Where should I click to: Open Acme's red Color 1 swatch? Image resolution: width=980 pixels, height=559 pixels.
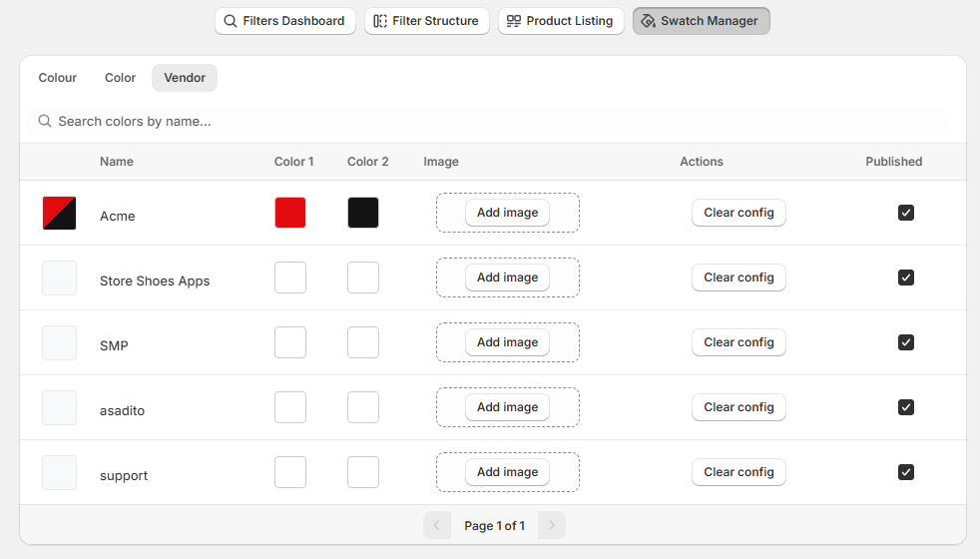coord(290,213)
